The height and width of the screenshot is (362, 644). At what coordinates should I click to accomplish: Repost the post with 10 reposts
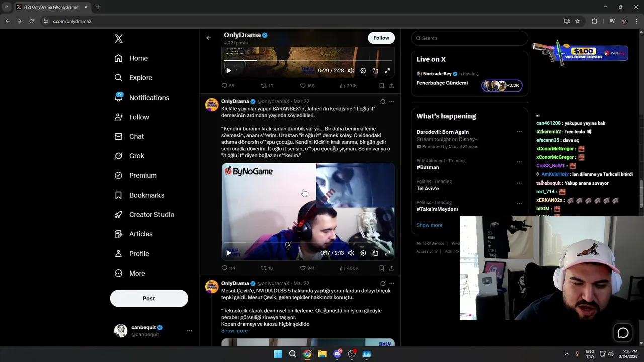[267, 86]
